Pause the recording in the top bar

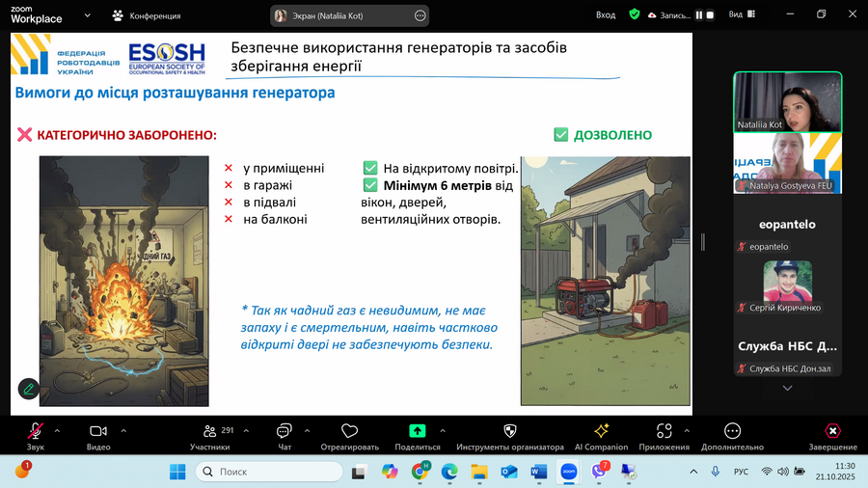(x=698, y=15)
